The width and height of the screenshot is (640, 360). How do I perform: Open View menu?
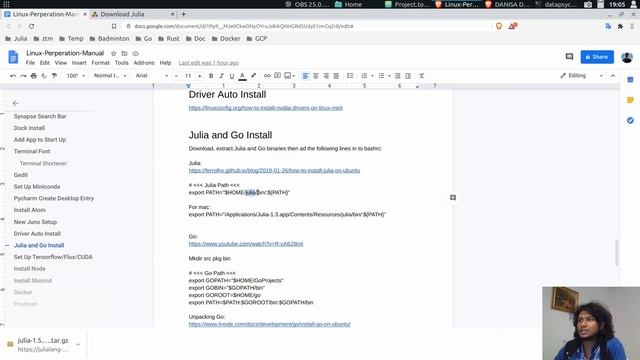[60, 63]
